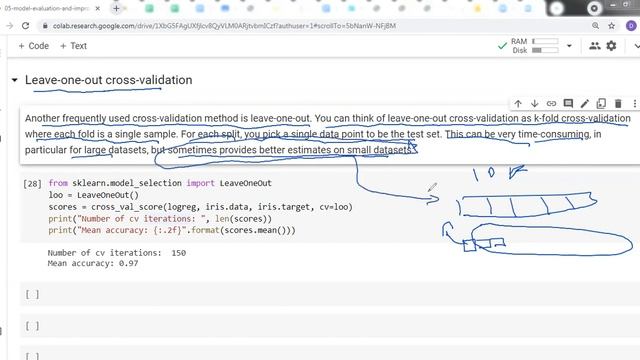Click the Disk usage bar
Image resolution: width=640 pixels, height=360 pixels.
pos(545,50)
